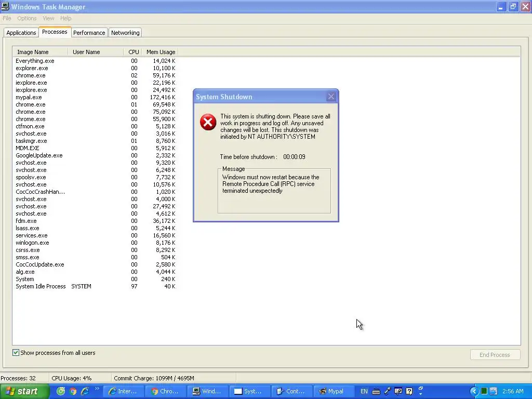Select the System Idle Process row
This screenshot has height=399, width=532.
[96, 286]
